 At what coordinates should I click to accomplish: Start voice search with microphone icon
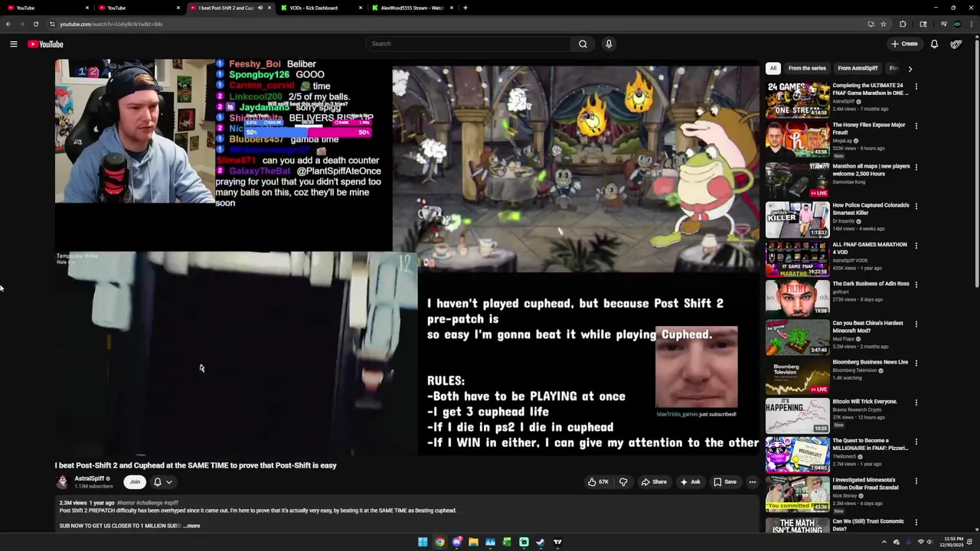coord(609,44)
